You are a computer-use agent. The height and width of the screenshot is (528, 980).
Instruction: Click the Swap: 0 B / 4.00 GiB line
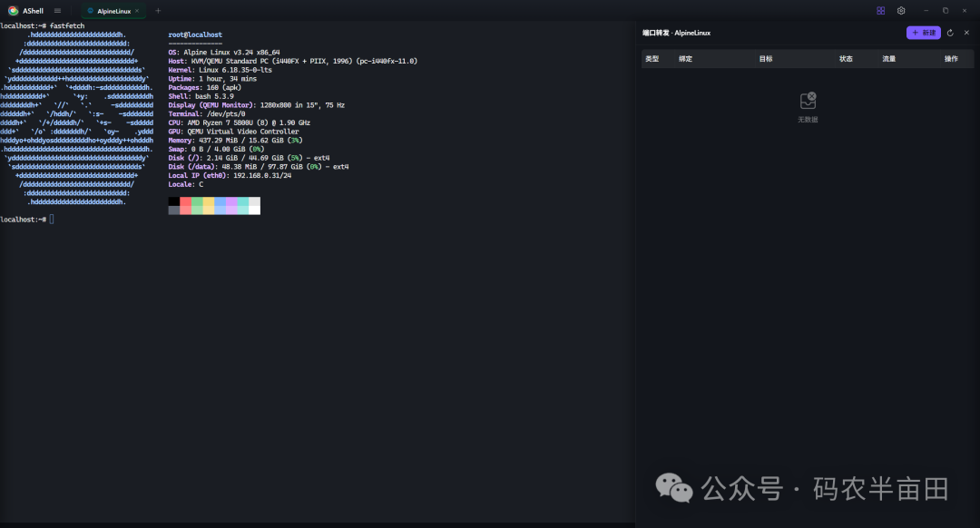pyautogui.click(x=216, y=149)
